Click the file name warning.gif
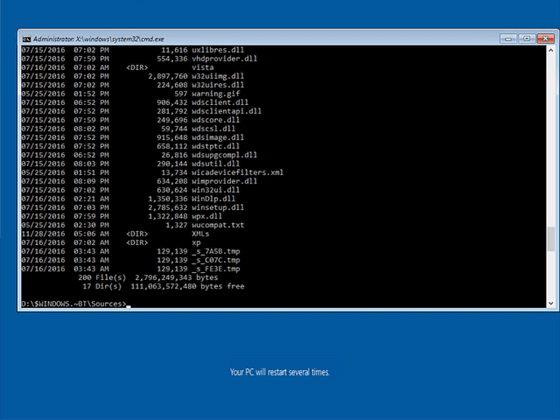 pyautogui.click(x=216, y=94)
